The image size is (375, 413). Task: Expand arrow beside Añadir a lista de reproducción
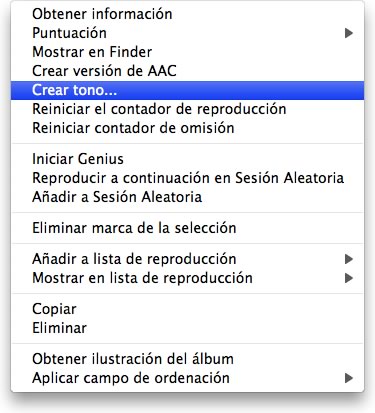pyautogui.click(x=349, y=259)
